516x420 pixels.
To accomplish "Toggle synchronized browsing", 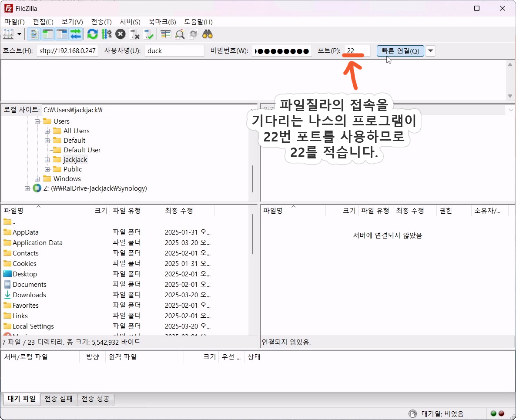I will (x=194, y=34).
